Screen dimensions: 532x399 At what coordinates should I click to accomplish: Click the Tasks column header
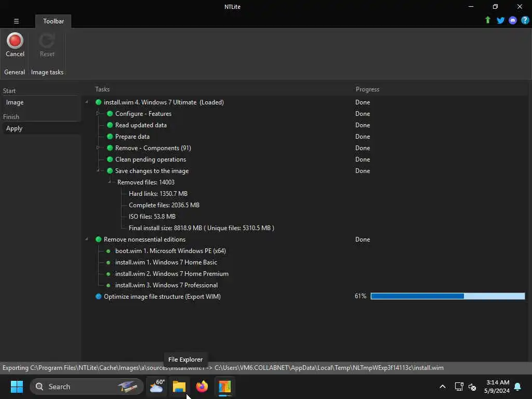tap(102, 89)
